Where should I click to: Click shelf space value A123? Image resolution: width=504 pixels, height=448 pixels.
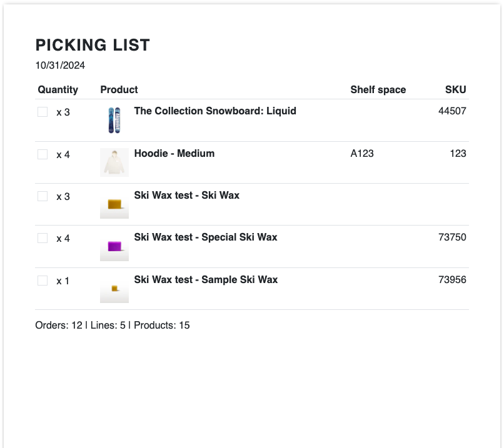(362, 154)
